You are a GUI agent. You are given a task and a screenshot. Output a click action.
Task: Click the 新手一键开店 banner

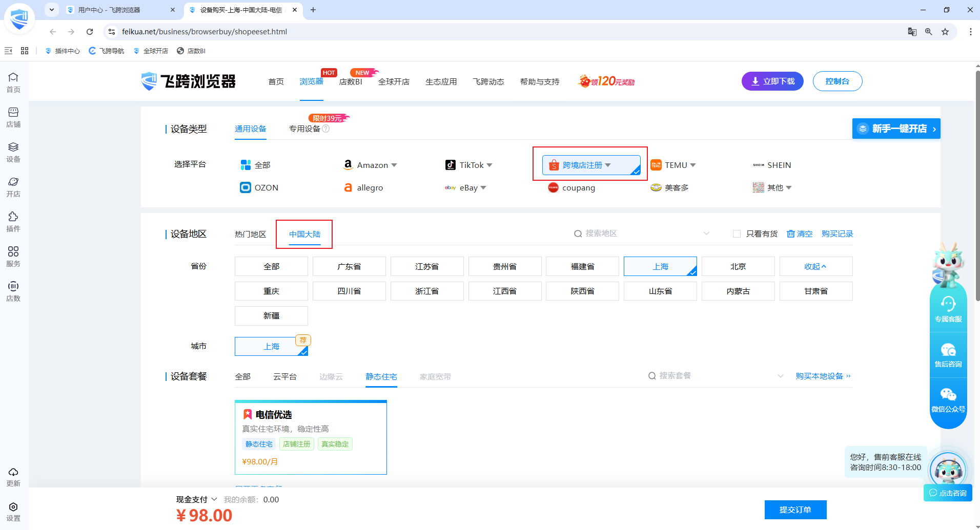[x=896, y=129]
